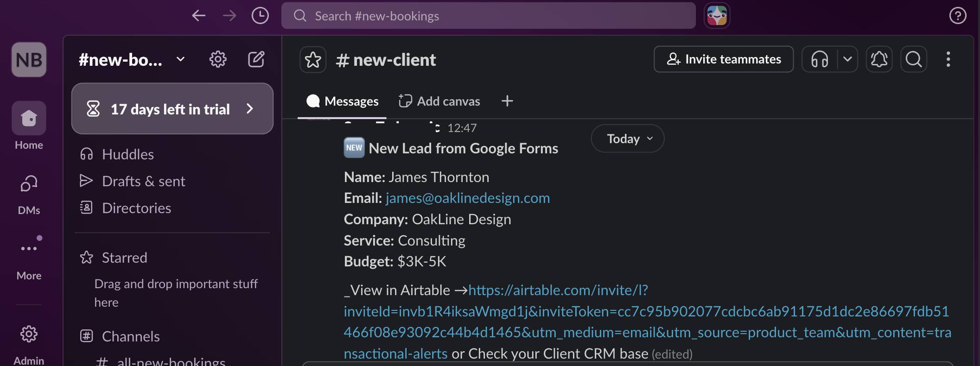Screen dimensions: 980x366
Task: Click 'Consulting' service text
Action: [431, 240]
